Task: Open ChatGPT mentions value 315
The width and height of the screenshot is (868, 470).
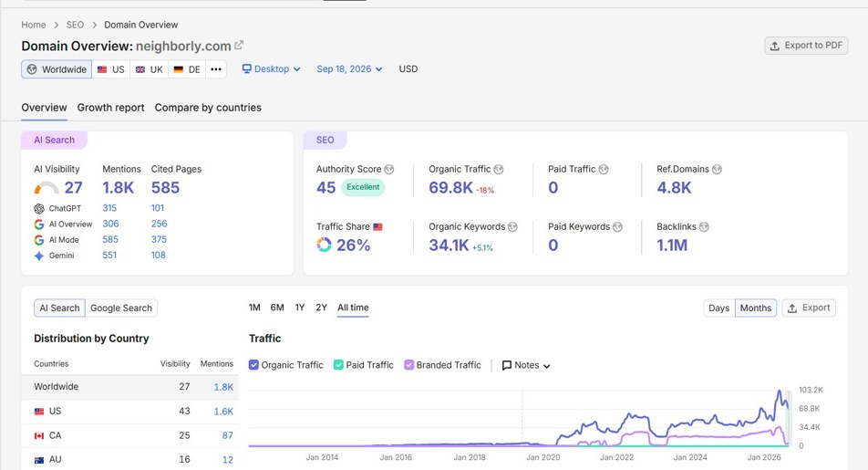Action: point(109,208)
